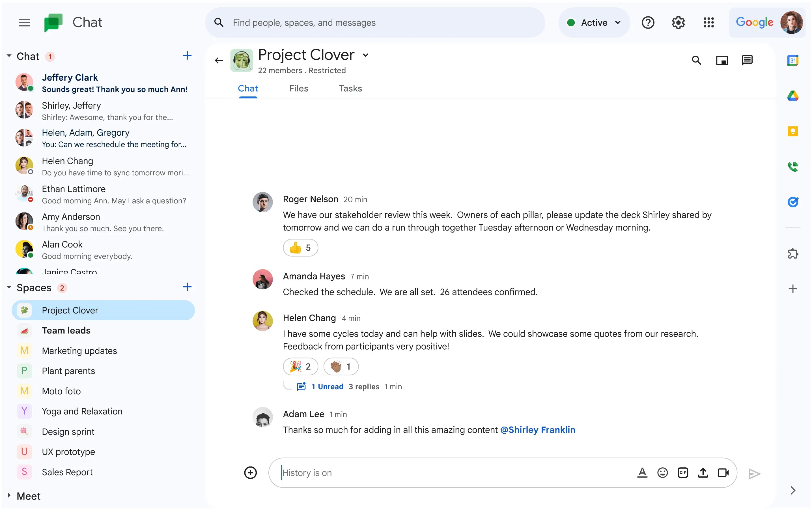Open Google Keep in the side panel

coord(793,131)
